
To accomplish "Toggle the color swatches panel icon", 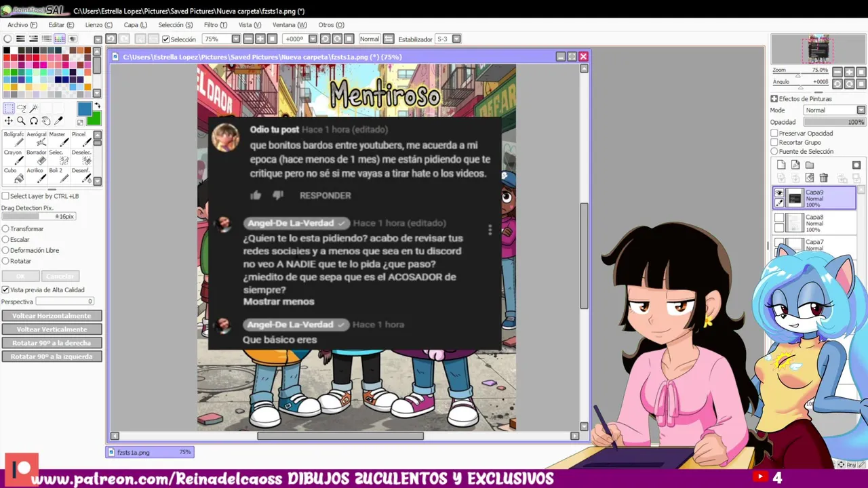I will tap(60, 39).
